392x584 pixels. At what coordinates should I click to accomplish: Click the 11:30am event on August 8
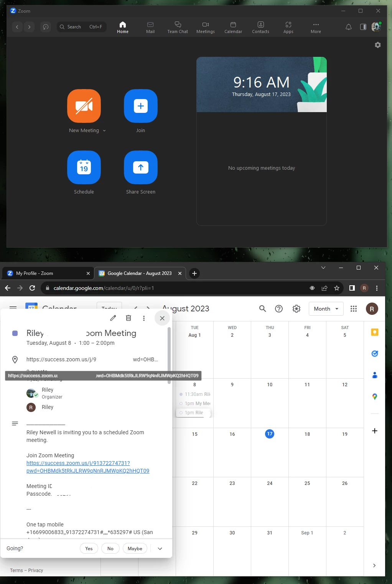(194, 394)
